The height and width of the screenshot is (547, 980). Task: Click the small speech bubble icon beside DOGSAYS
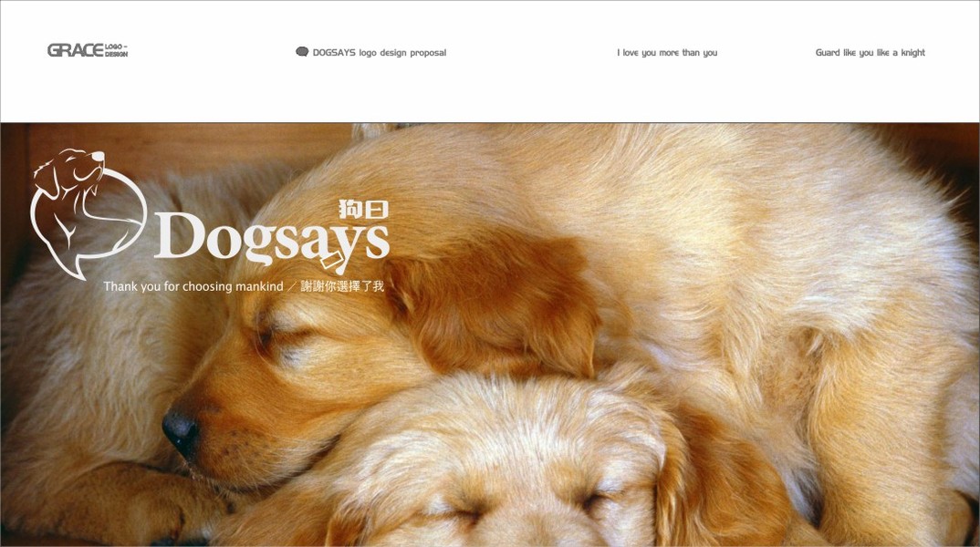(x=302, y=52)
